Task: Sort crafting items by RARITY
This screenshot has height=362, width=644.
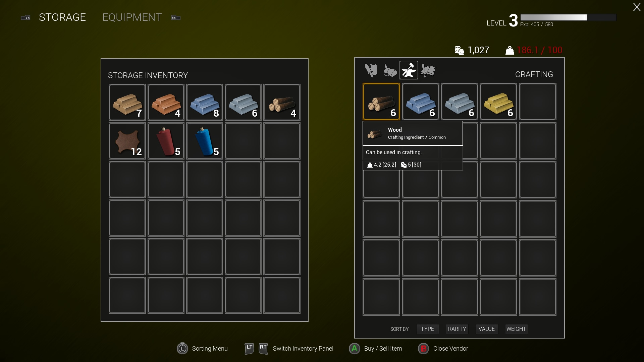Action: 457,329
